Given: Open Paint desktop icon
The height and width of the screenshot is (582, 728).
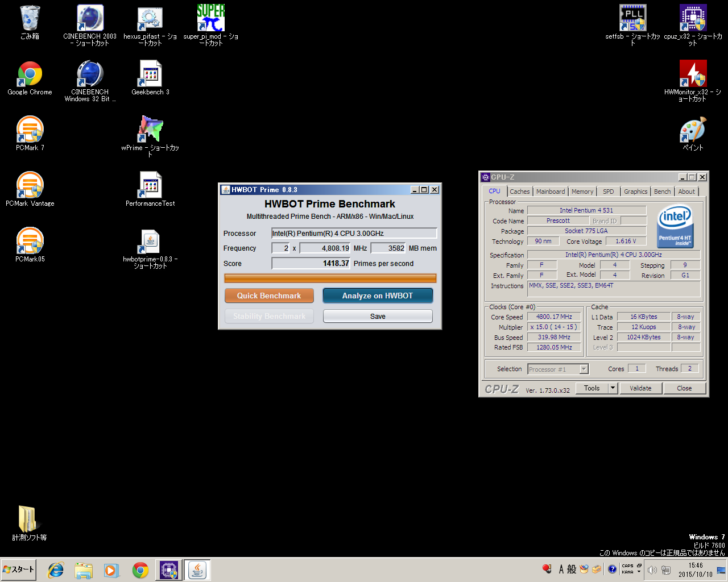Looking at the screenshot, I should coord(693,134).
